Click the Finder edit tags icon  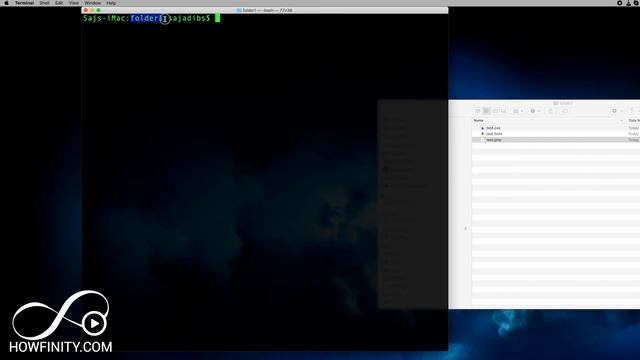(x=565, y=111)
